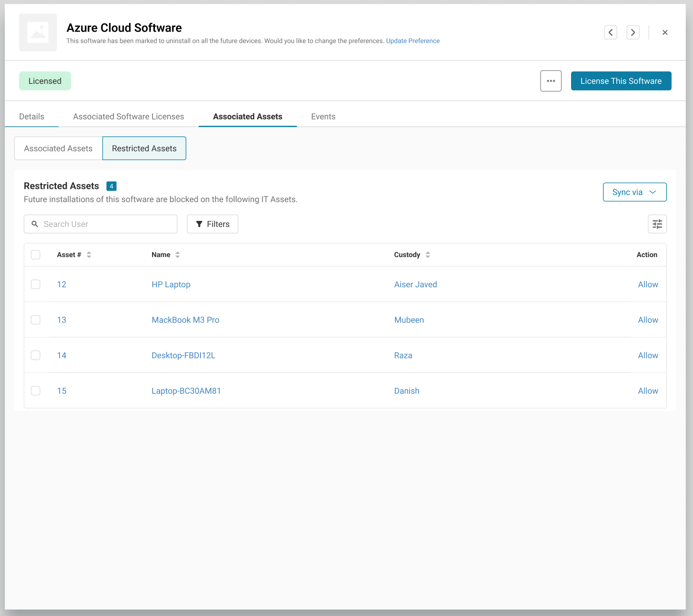Go to next software with right chevron

633,32
